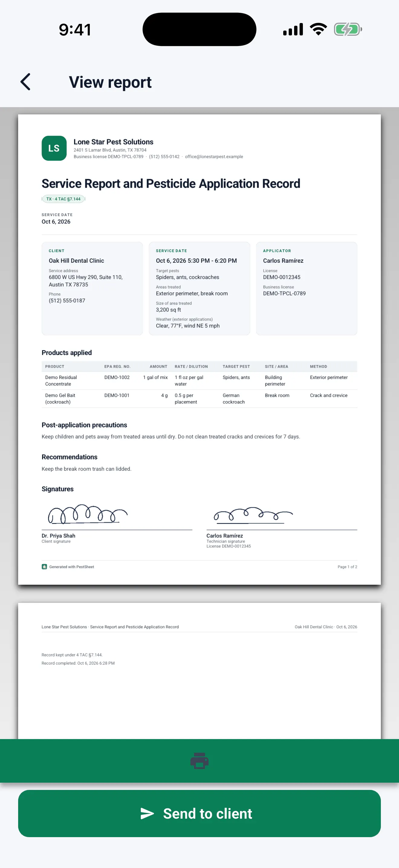Tap the Generated with PestSheet label
The image size is (399, 868).
[x=72, y=567]
